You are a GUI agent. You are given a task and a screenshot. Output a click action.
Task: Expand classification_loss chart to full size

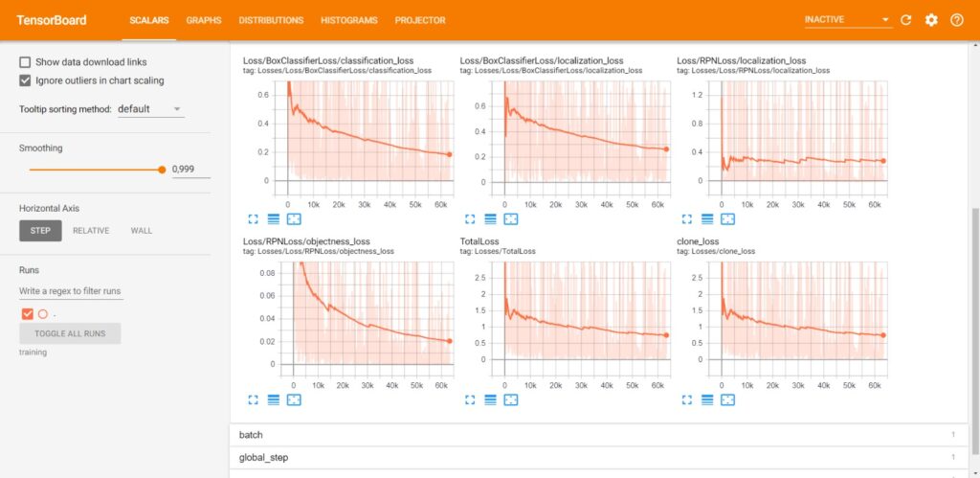pos(253,219)
